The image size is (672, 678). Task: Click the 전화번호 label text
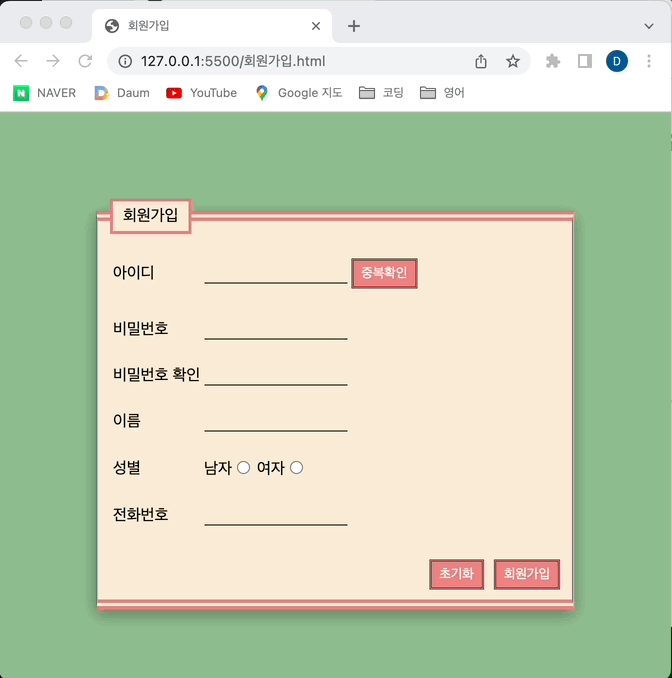(x=141, y=515)
